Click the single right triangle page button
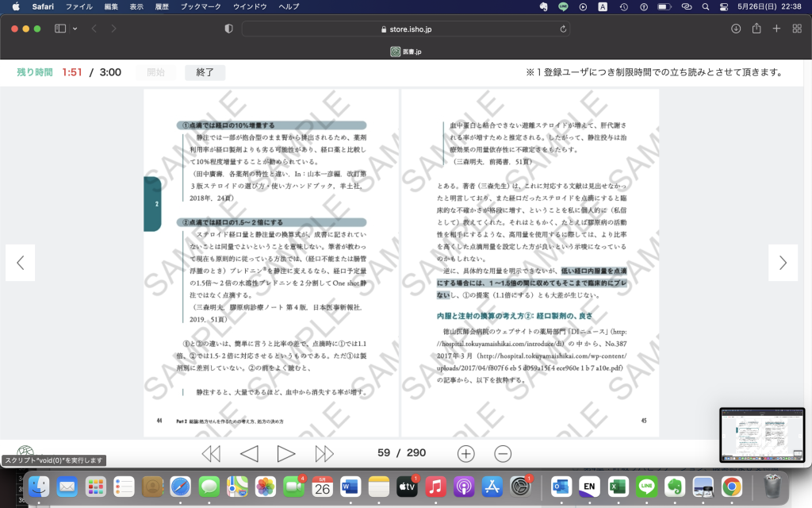812x508 pixels. 286,453
